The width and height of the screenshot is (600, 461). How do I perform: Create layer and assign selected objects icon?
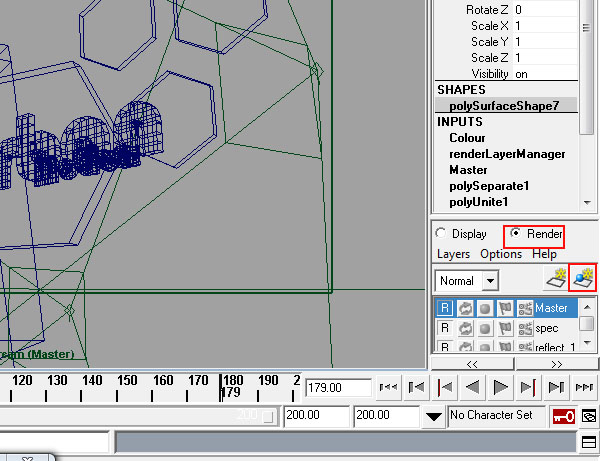pos(582,278)
